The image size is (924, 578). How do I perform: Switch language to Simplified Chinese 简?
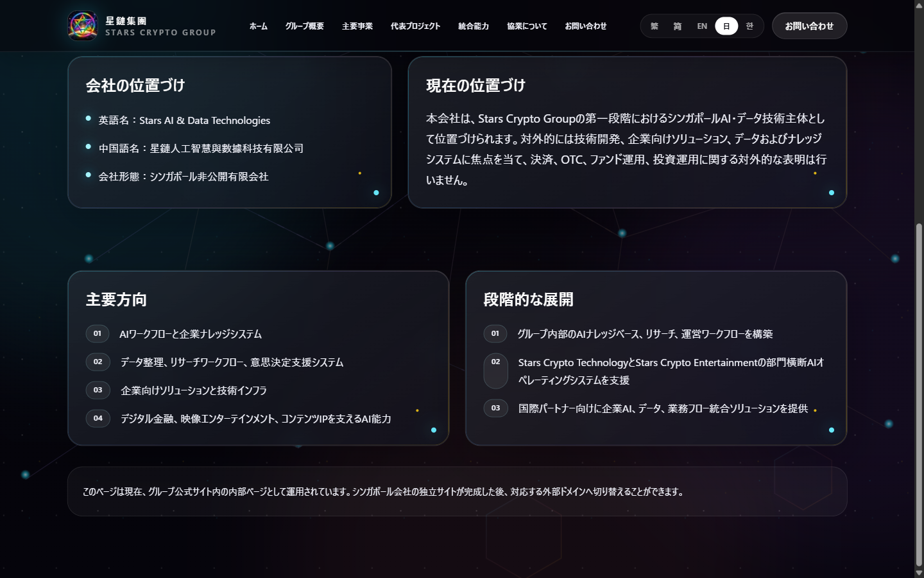(678, 26)
